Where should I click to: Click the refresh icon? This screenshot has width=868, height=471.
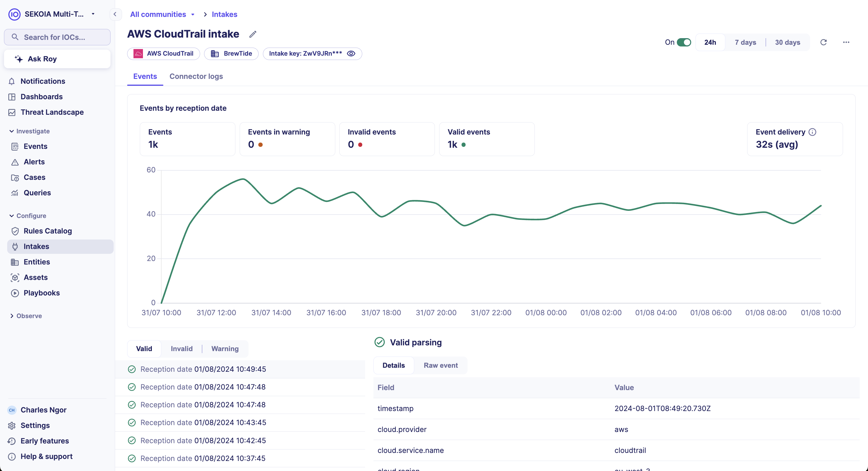click(x=823, y=42)
